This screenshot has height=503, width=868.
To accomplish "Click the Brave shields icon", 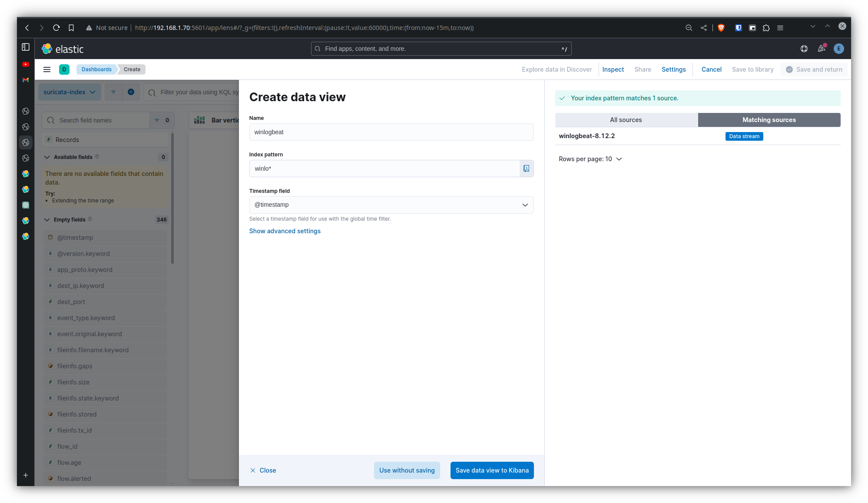I will tap(721, 28).
